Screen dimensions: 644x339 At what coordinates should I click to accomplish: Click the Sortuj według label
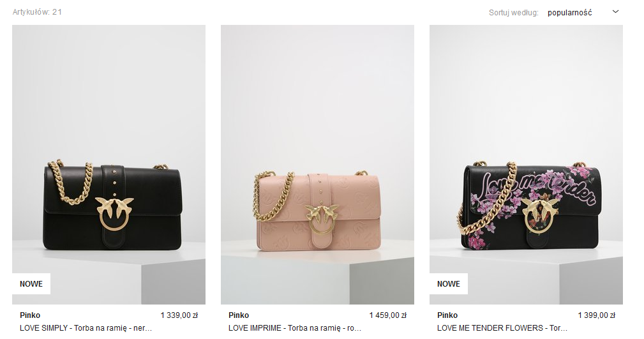(x=513, y=13)
